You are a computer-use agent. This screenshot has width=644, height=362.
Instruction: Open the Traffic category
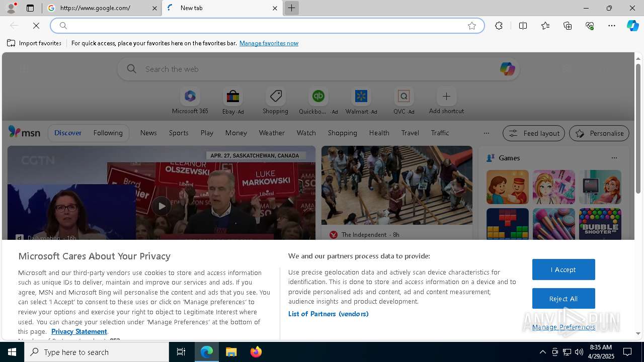pyautogui.click(x=440, y=133)
